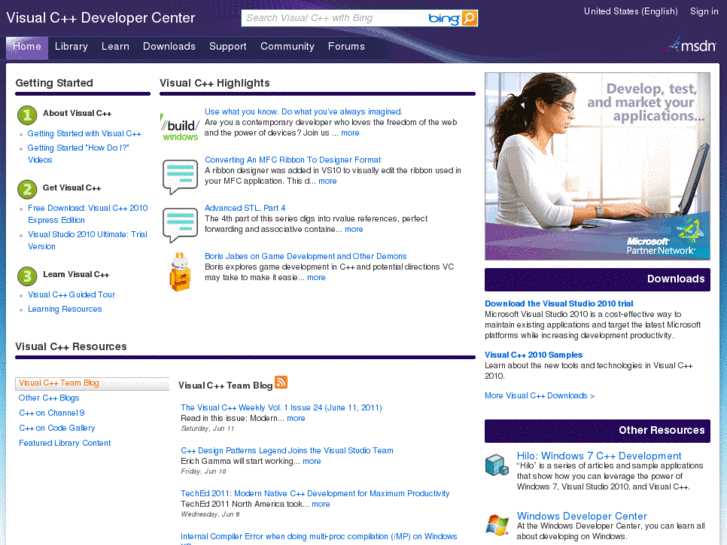Viewport: 727px width, 545px height.
Task: Click 'more' after Advanced STL description
Action: point(354,230)
